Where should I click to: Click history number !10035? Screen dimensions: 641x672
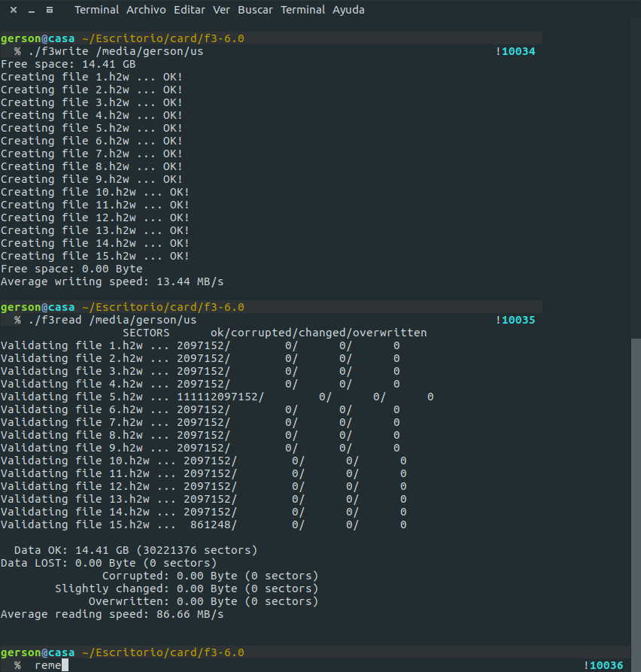tap(515, 320)
